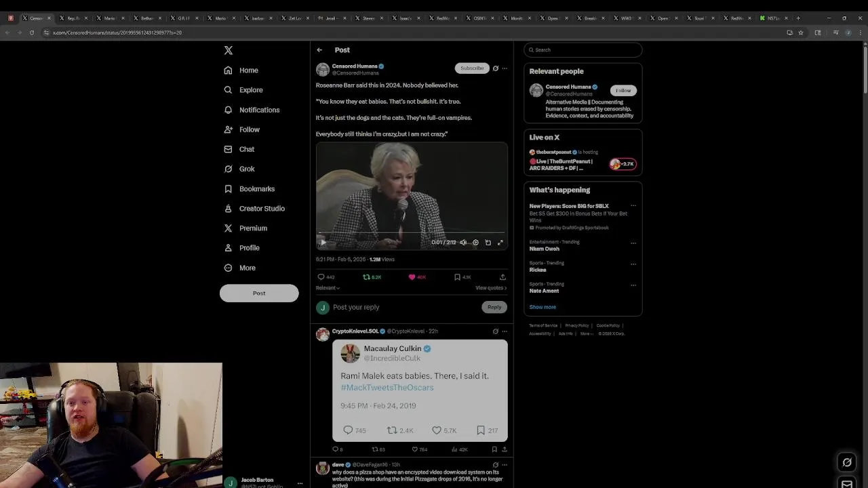
Task: Open more options for Rickea trend
Action: click(633, 264)
